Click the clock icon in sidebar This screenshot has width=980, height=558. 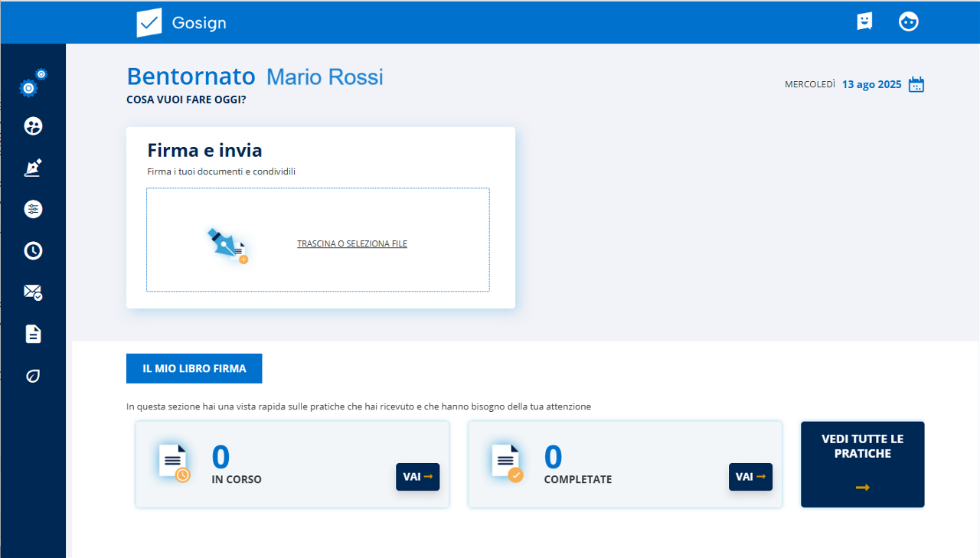33,250
